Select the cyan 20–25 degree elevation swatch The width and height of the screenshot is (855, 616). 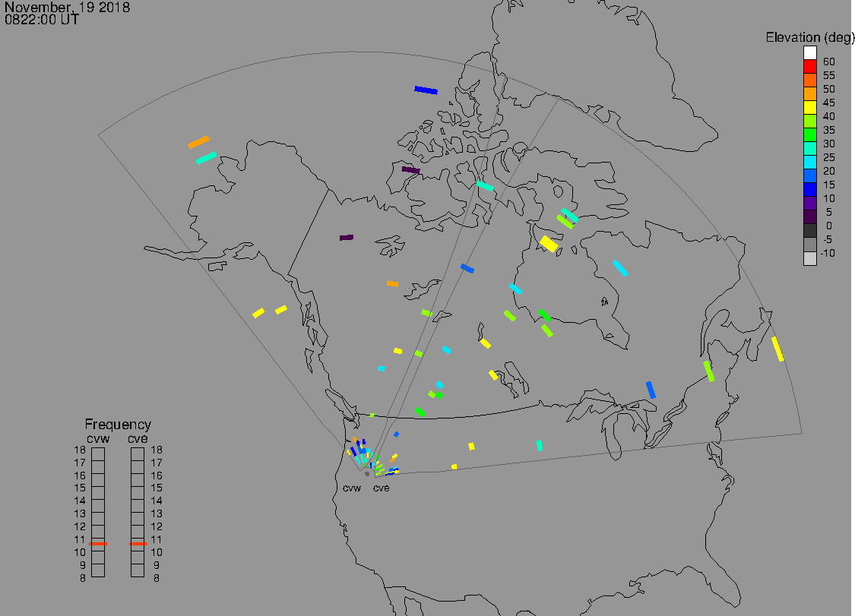(809, 162)
